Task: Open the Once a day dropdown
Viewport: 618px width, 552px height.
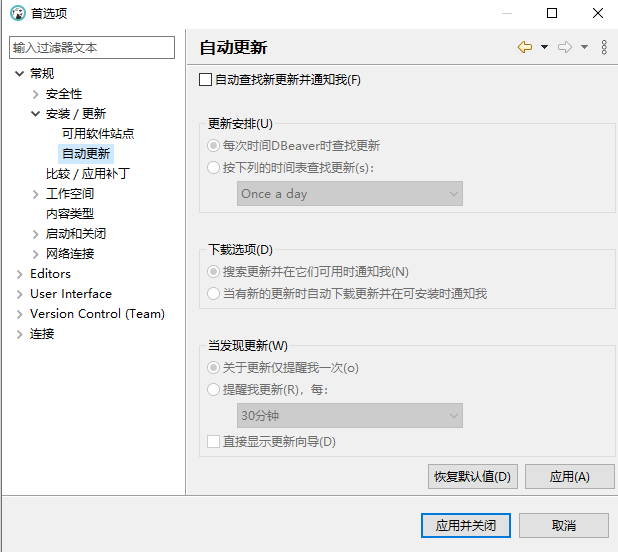Action: (350, 193)
